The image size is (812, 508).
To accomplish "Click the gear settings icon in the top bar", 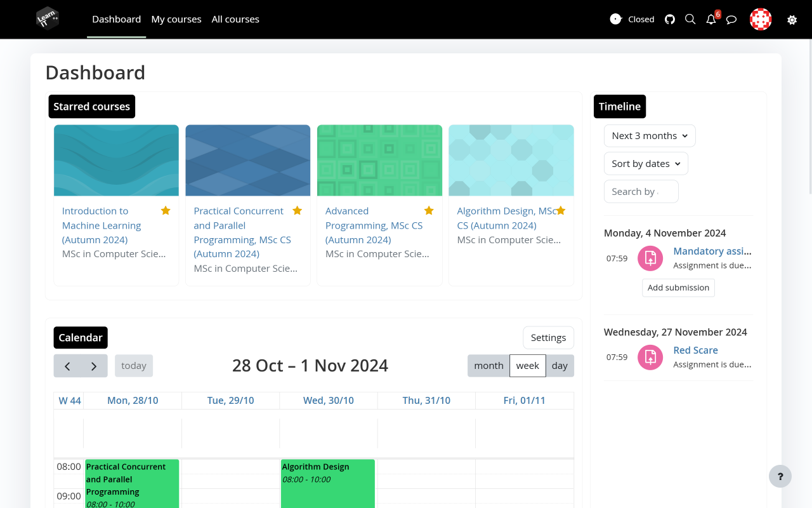I will coord(792,20).
